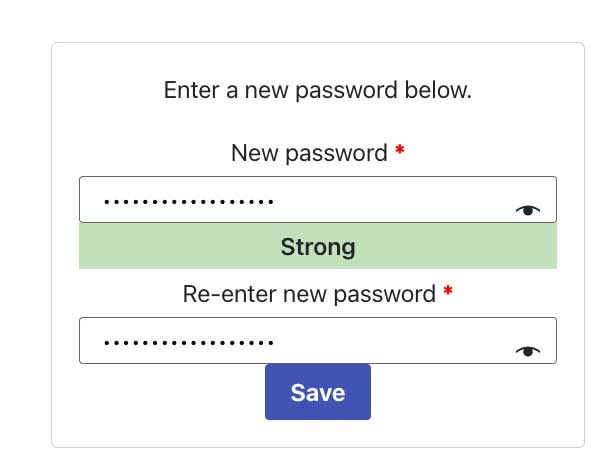
Task: Click the Save button
Action: (x=318, y=392)
